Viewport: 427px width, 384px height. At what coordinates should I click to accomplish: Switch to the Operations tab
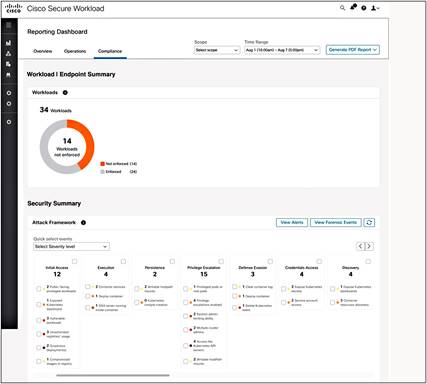click(75, 51)
